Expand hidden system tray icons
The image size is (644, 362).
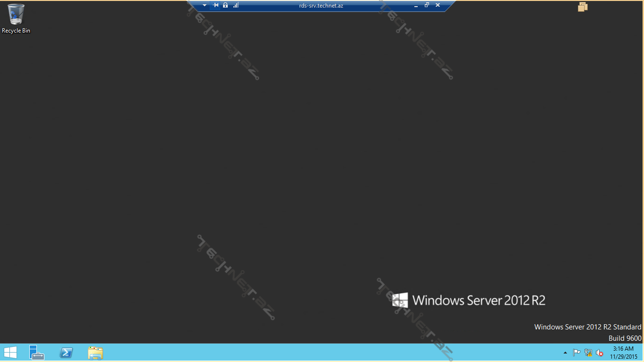[565, 353]
